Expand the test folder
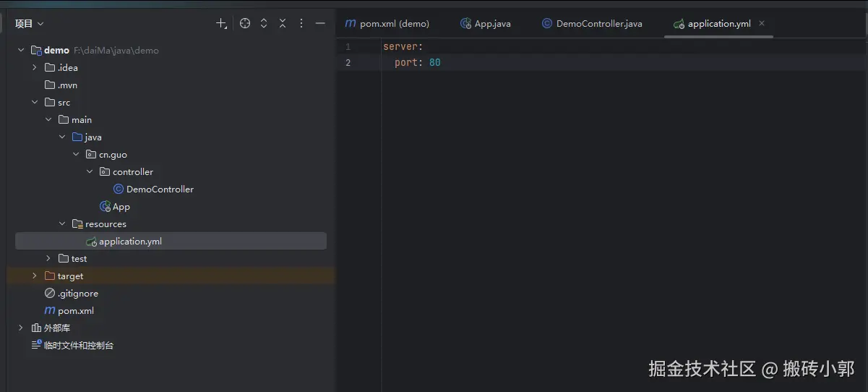868x392 pixels. pos(48,259)
